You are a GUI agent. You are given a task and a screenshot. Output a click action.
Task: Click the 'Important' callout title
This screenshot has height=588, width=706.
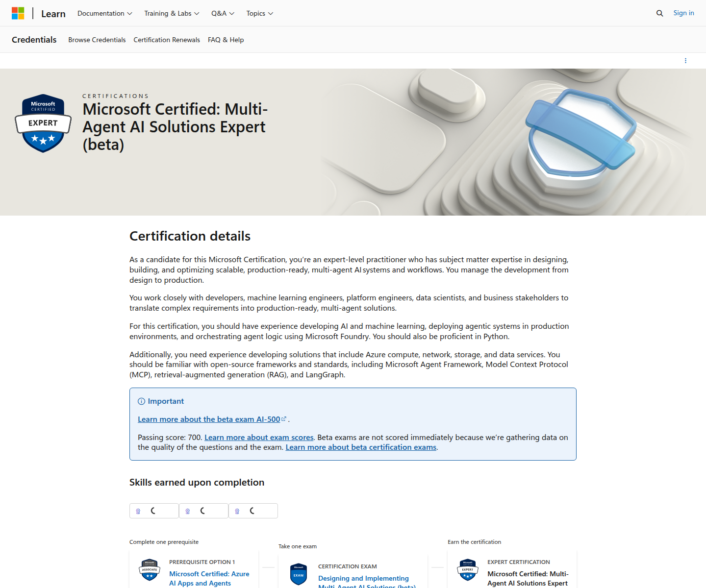166,401
